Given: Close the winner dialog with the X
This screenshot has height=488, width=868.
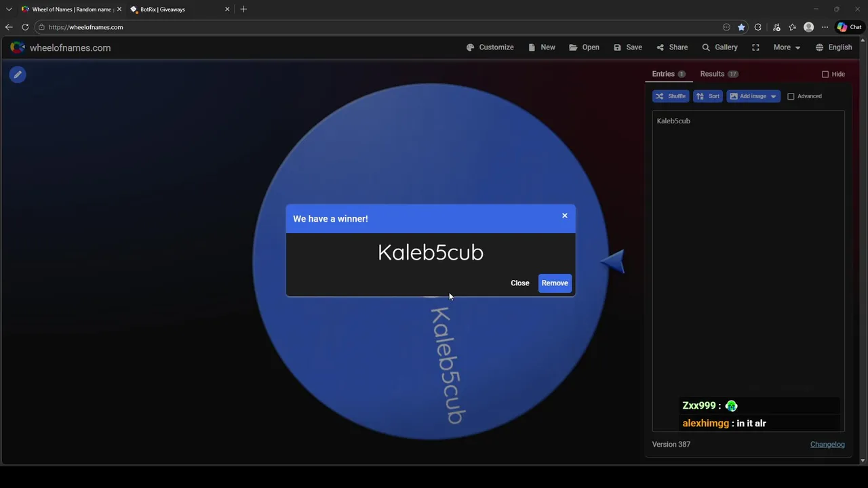Looking at the screenshot, I should 564,216.
